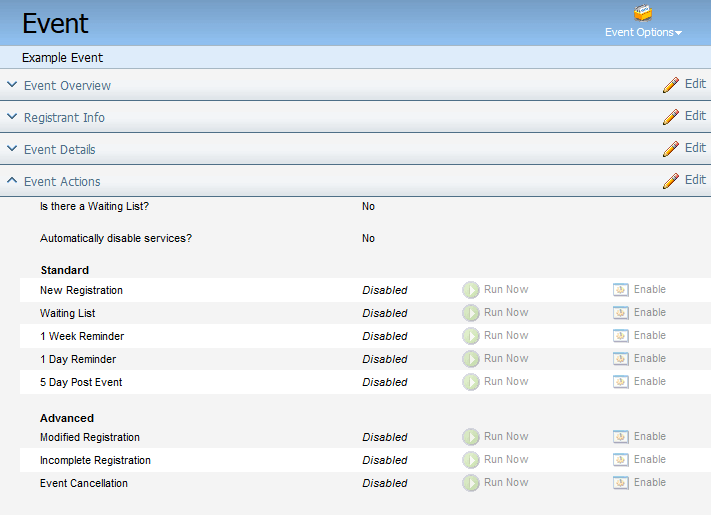Enable text link for Incomplete Registration

tap(650, 460)
